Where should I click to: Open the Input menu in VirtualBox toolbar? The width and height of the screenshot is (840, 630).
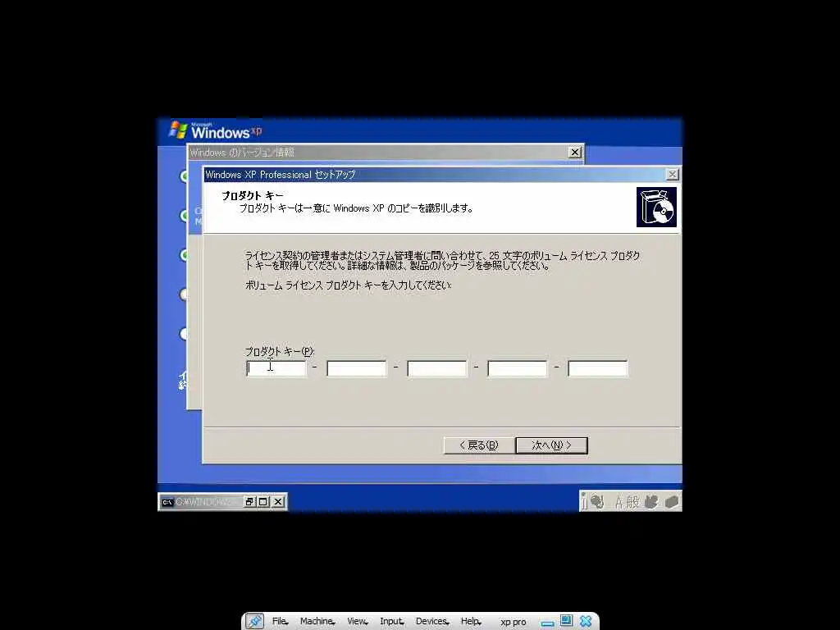(x=391, y=622)
